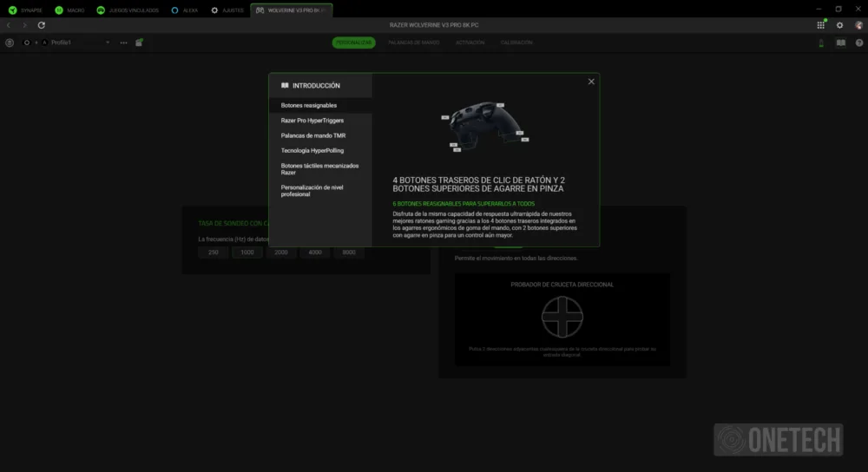Click the circular onboard profile indicator icon
The image size is (868, 472).
coord(27,43)
